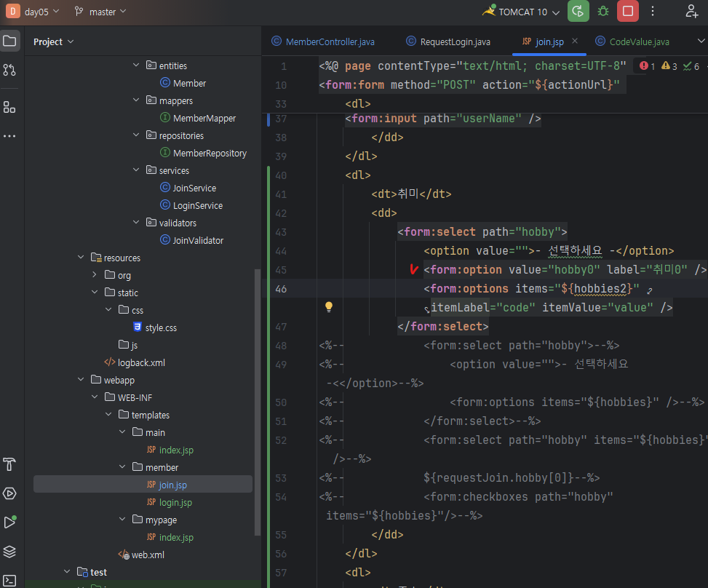Image resolution: width=708 pixels, height=588 pixels.
Task: Open the layered stack tool window icon
Action: 9,552
